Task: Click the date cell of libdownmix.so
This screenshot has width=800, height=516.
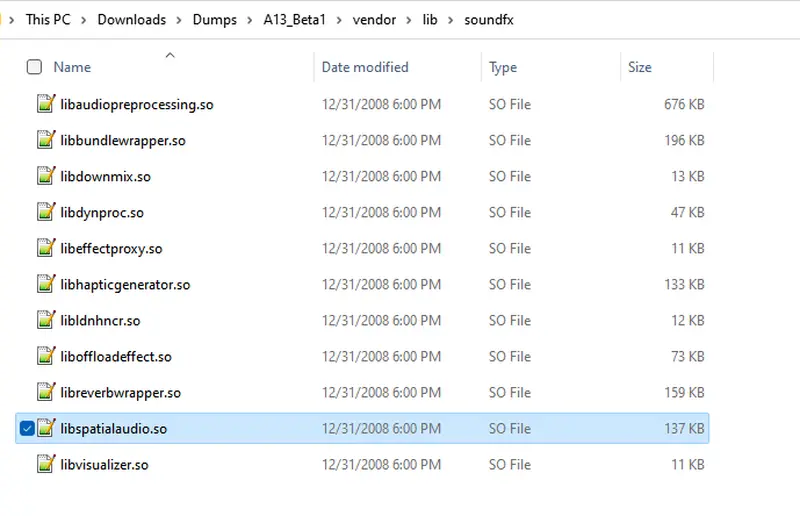Action: 381,176
